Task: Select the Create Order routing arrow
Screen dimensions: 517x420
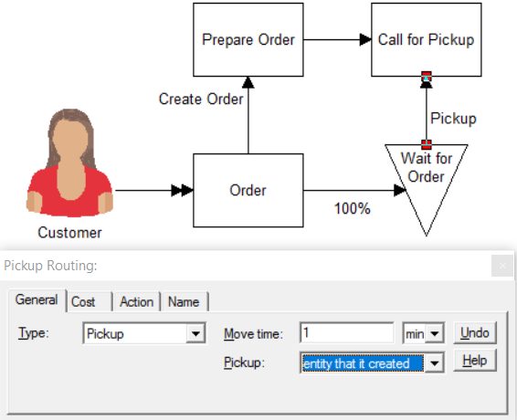Action: 248,115
